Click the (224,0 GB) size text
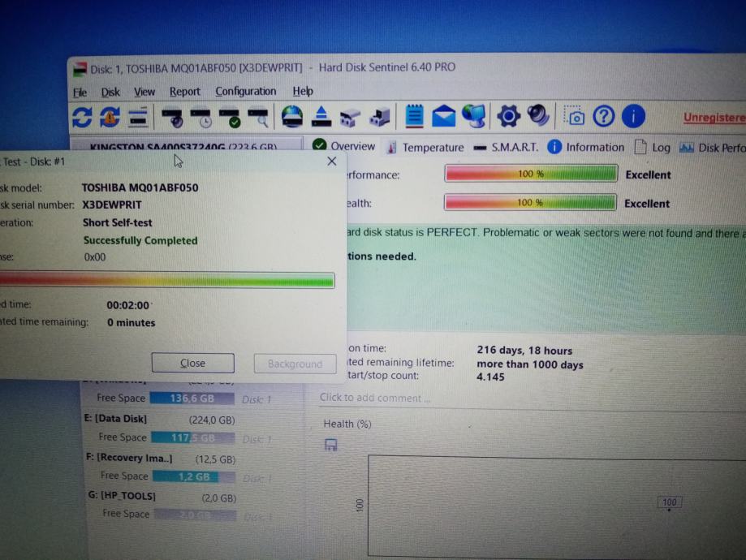 tap(212, 420)
